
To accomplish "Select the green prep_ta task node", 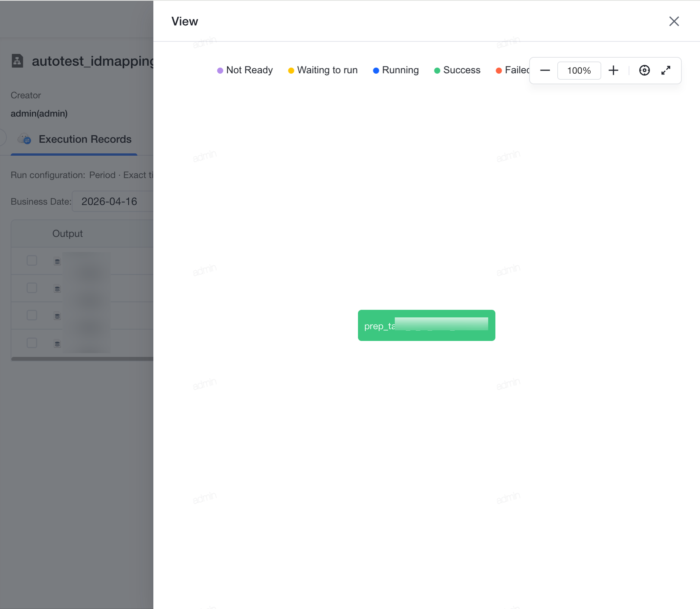I will (426, 325).
